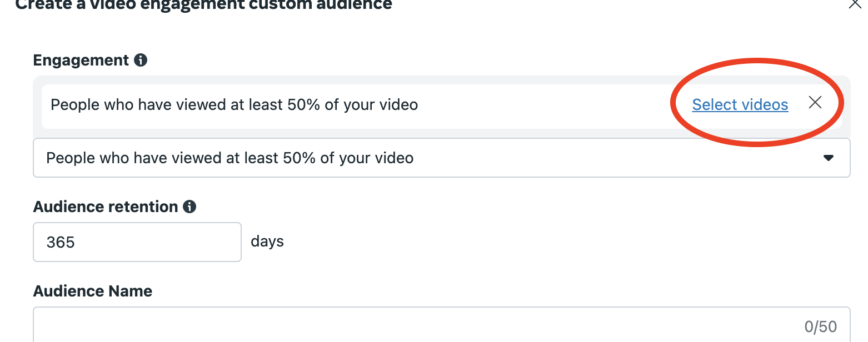Click the Engagement section heading
Screen dimensions: 868x342
pyautogui.click(x=81, y=60)
